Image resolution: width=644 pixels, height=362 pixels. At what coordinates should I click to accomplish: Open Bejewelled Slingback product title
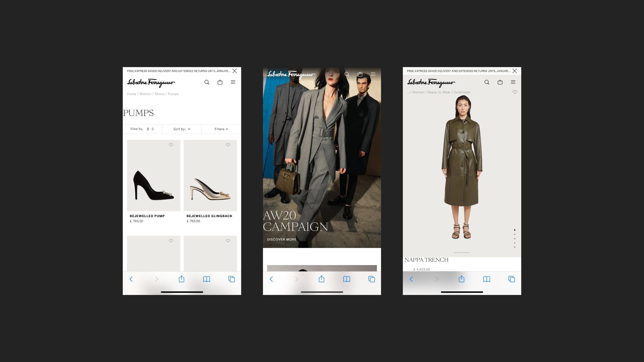(209, 216)
